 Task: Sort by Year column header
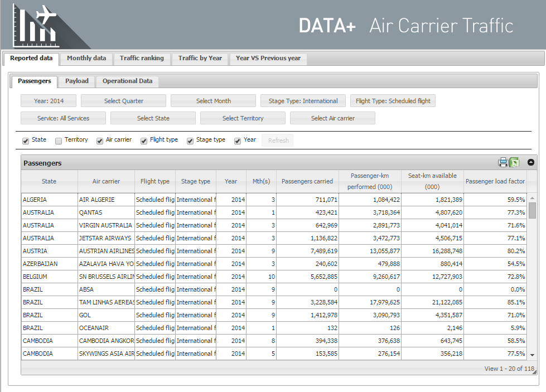pos(231,181)
